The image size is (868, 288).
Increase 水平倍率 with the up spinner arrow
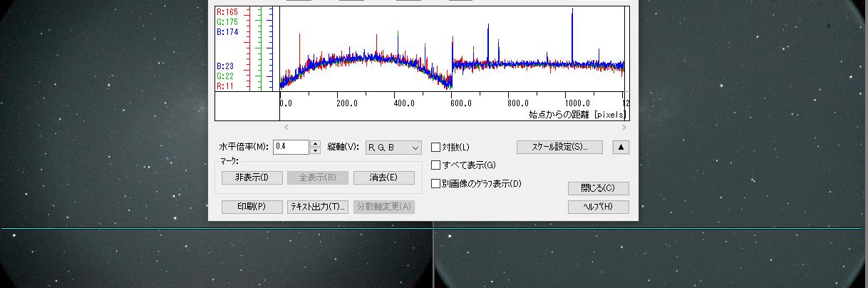pos(315,144)
